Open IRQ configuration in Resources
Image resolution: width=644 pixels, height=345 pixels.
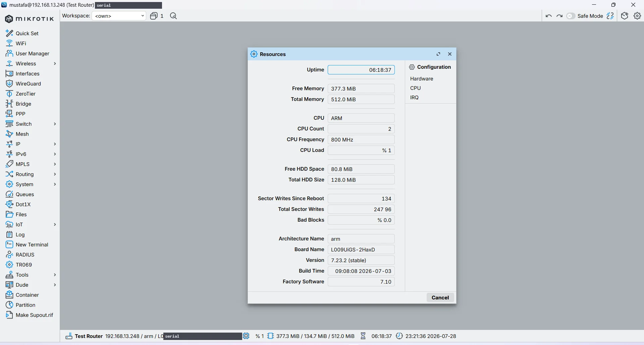coord(414,97)
